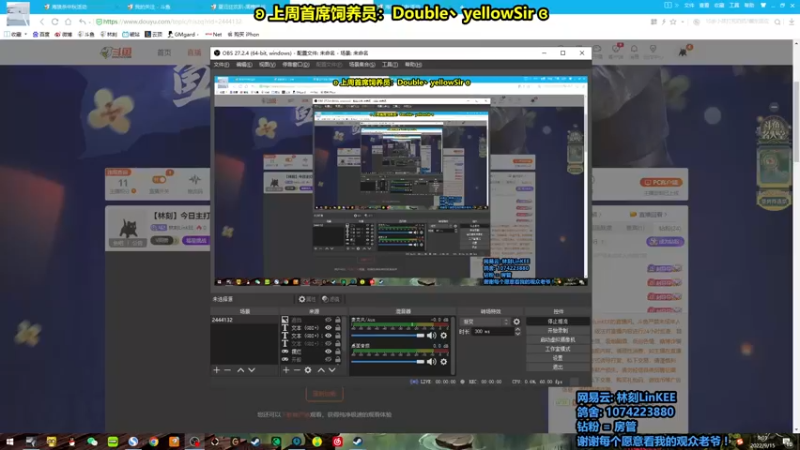Bookmark the page with the star icon

673,22
